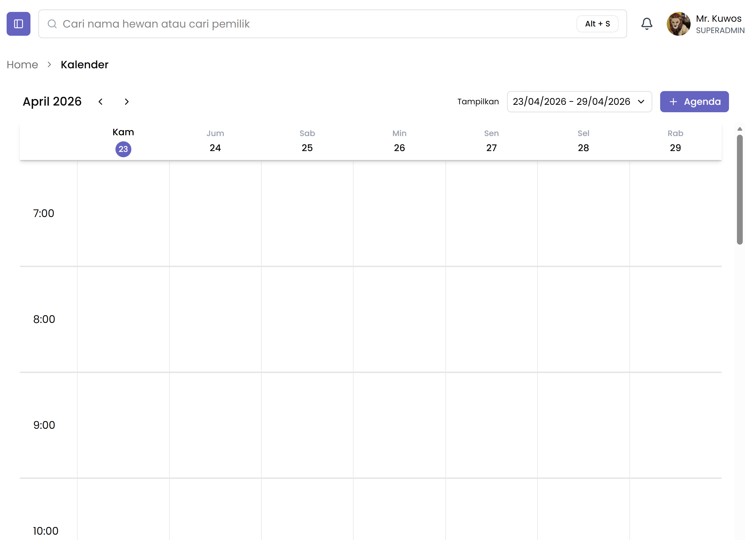Click the Alt + S shortcut badge

tap(597, 24)
